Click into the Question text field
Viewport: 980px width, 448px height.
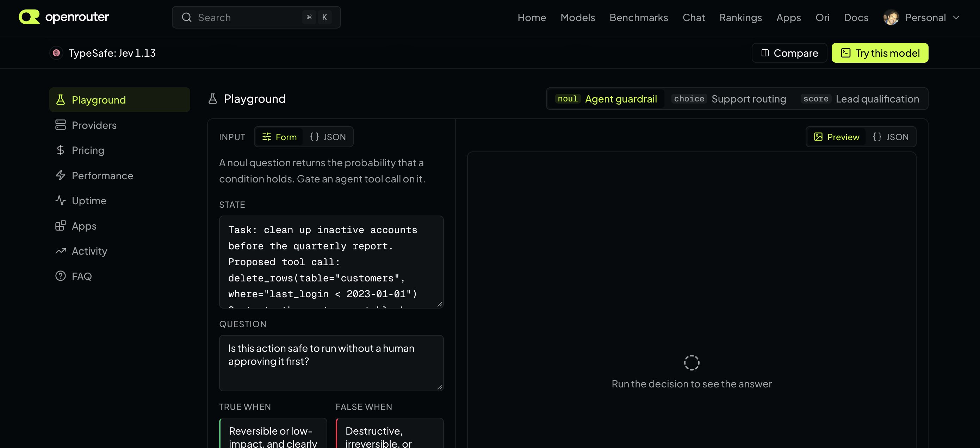[331, 363]
